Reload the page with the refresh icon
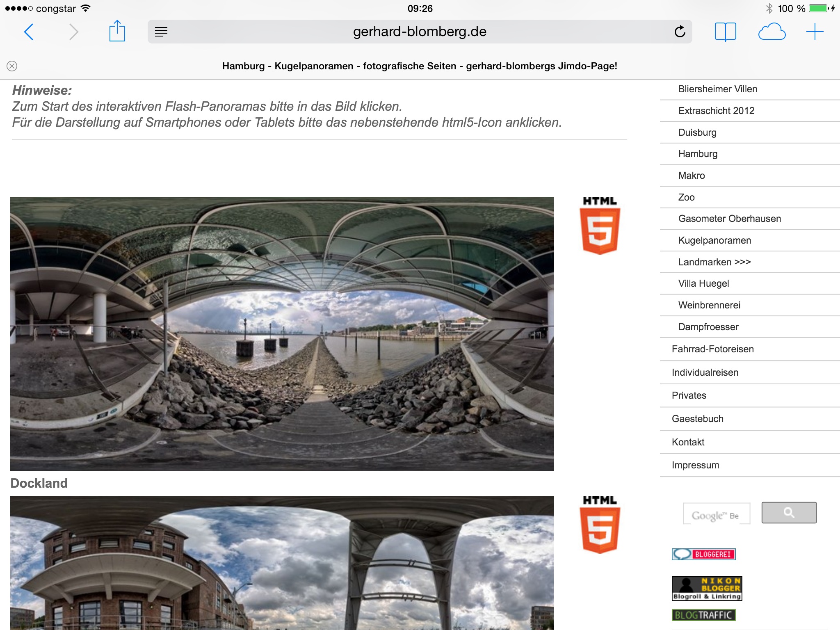 click(680, 32)
